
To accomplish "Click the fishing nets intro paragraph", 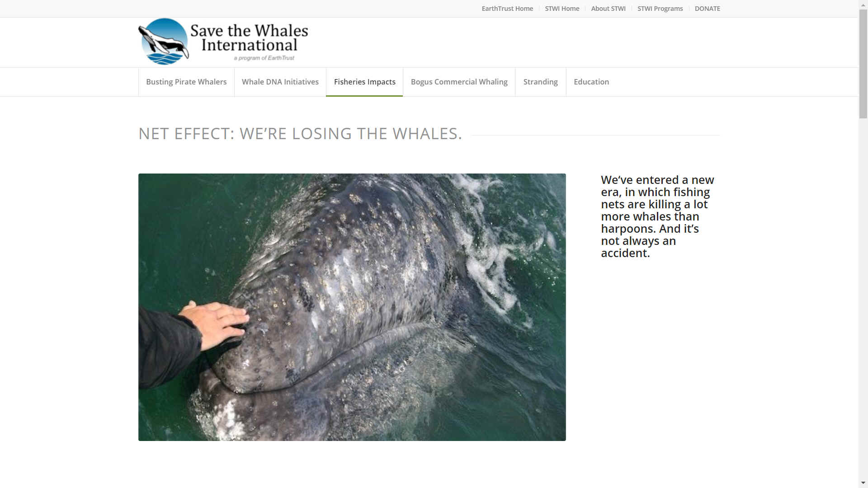I will click(657, 216).
